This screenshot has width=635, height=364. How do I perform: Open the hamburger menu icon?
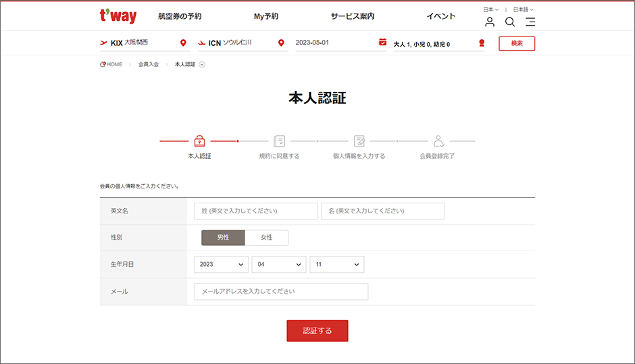pos(530,22)
